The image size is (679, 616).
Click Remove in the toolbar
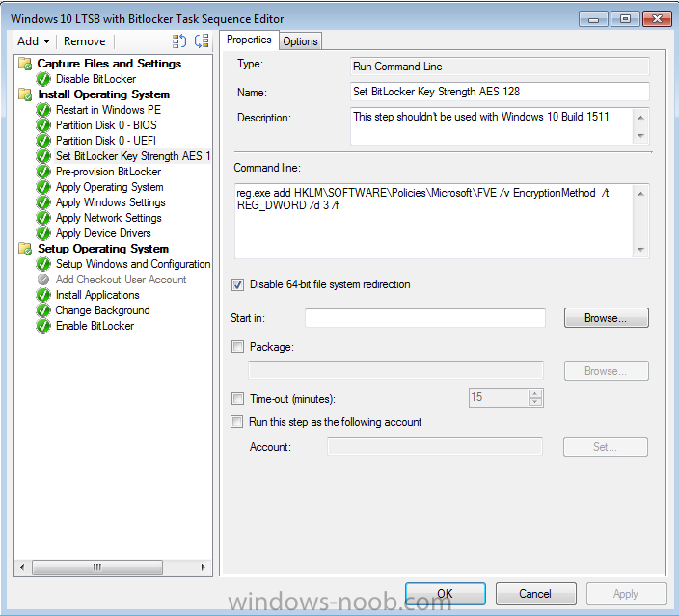coord(85,41)
